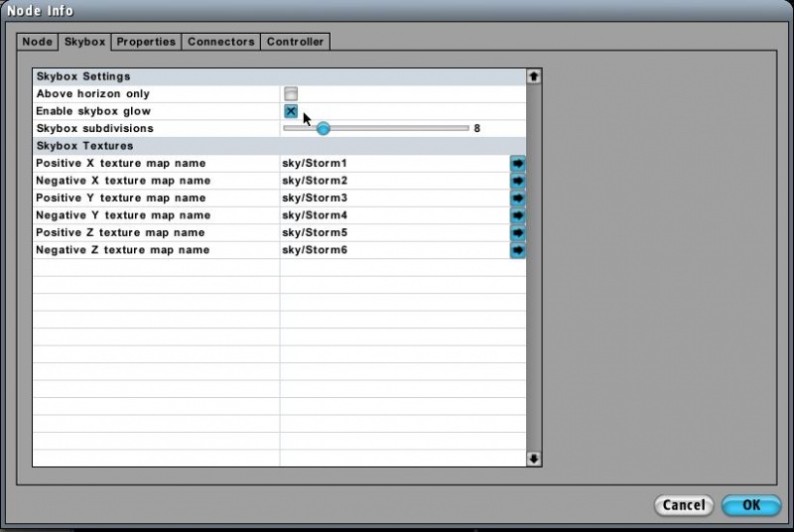Click arrow icon for Negative X texture map

click(517, 181)
